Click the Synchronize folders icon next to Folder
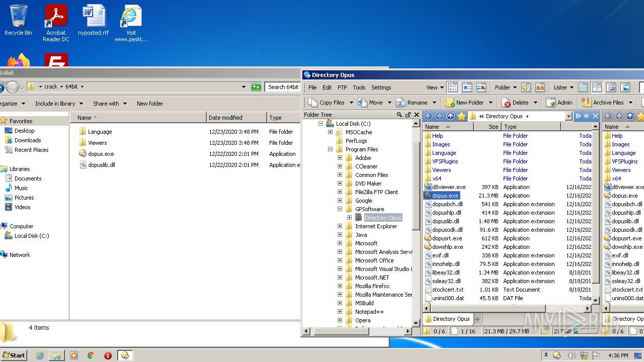The height and width of the screenshot is (362, 644). coord(526,87)
